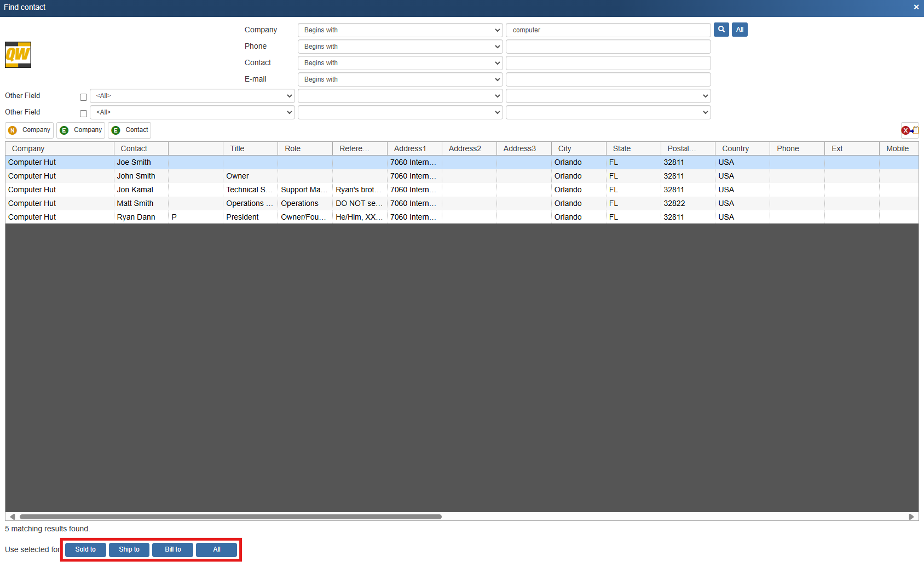Close the Find contact dialog

point(916,7)
